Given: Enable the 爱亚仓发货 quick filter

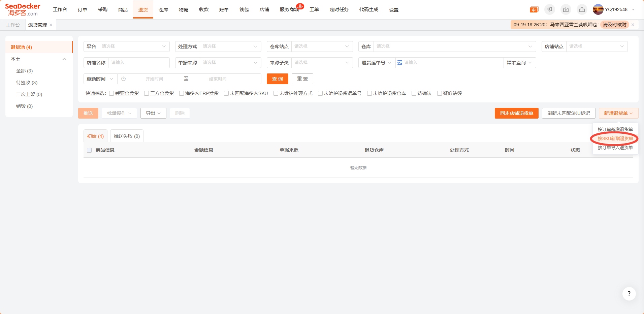Looking at the screenshot, I should [111, 93].
